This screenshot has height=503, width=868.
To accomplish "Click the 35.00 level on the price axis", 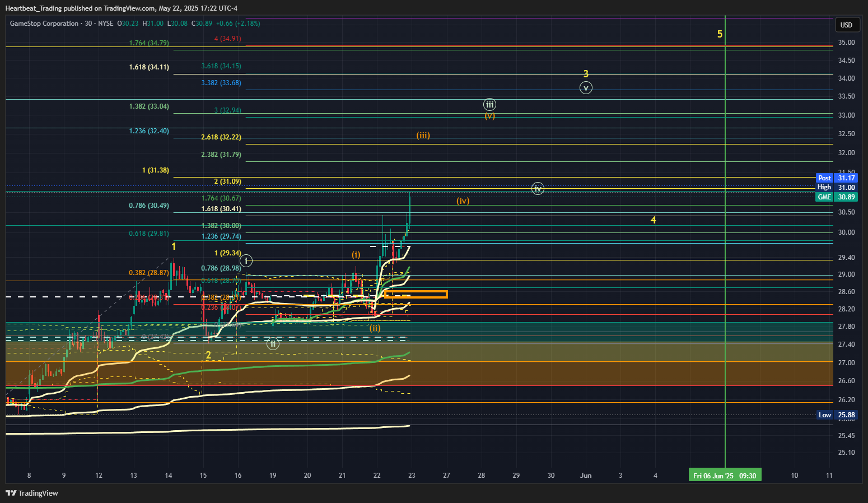I will (x=846, y=43).
